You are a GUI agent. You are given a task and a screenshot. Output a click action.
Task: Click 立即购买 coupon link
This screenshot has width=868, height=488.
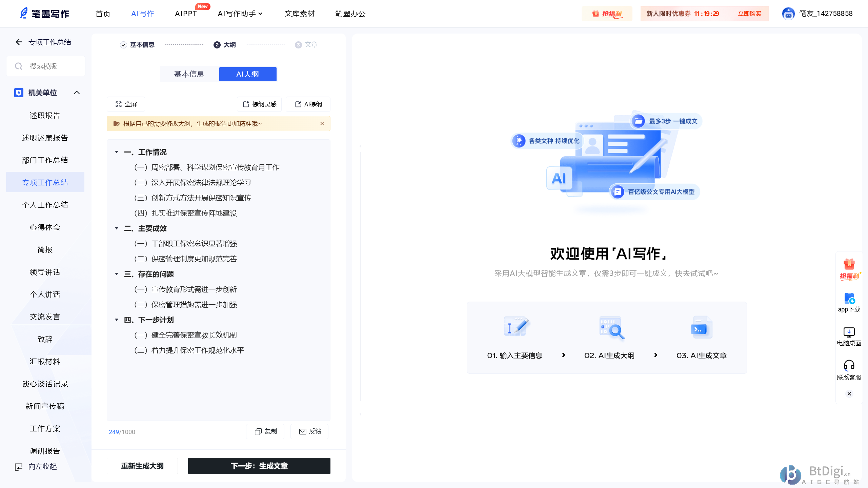(750, 14)
